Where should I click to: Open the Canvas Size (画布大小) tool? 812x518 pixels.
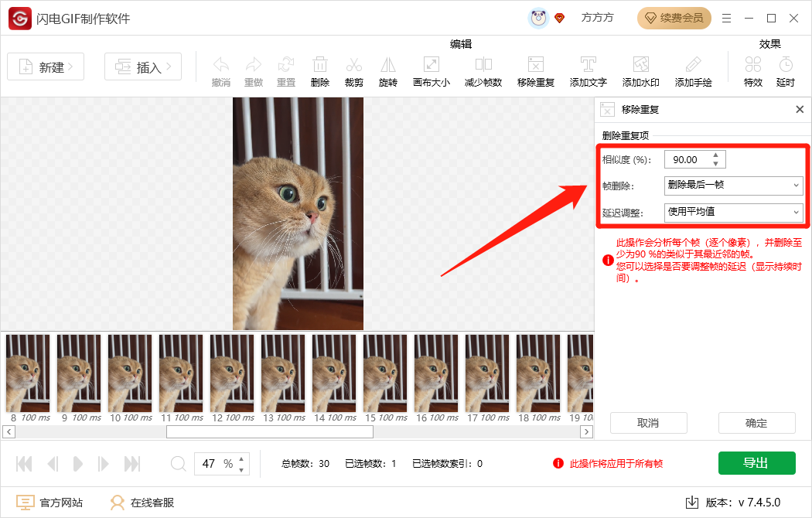click(x=432, y=65)
